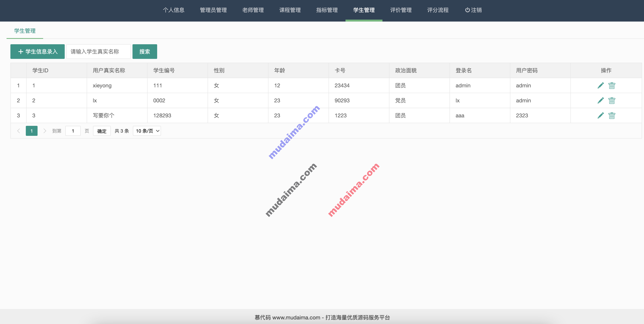The width and height of the screenshot is (644, 324).
Task: Delete the lx student row
Action: point(612,100)
